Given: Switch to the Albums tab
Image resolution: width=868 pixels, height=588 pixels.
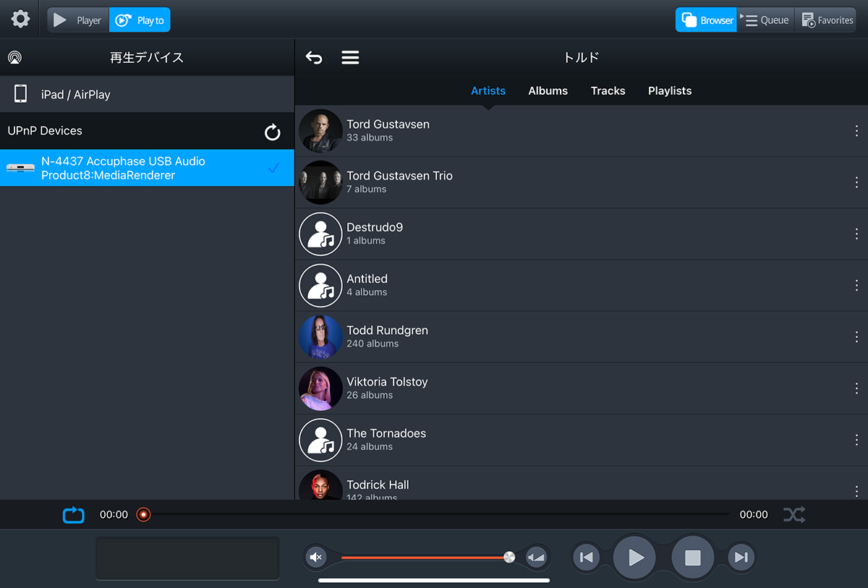Looking at the screenshot, I should (x=548, y=91).
